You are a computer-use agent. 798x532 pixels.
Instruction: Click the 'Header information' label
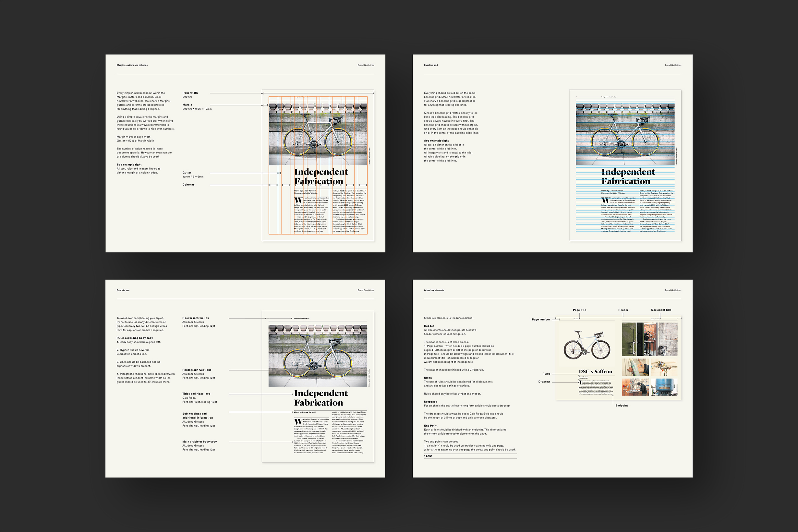click(x=196, y=318)
